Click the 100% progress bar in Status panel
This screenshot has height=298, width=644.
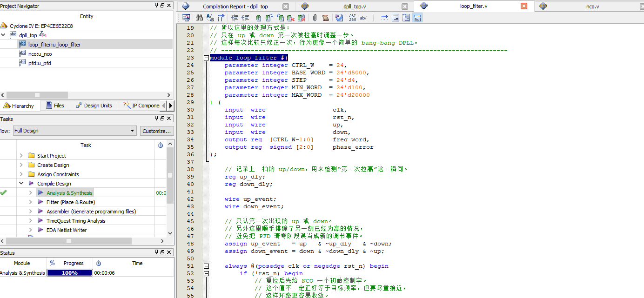pyautogui.click(x=69, y=273)
